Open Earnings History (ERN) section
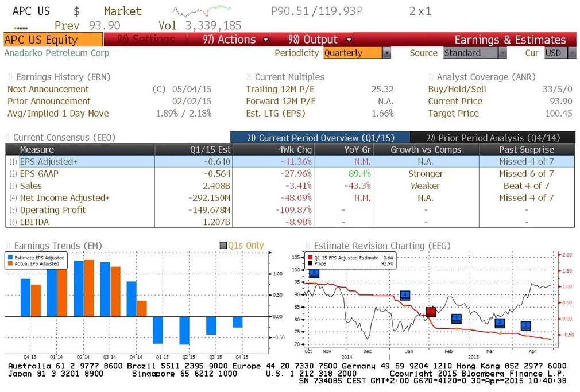Viewport: 580px width, 392px height. [x=59, y=77]
